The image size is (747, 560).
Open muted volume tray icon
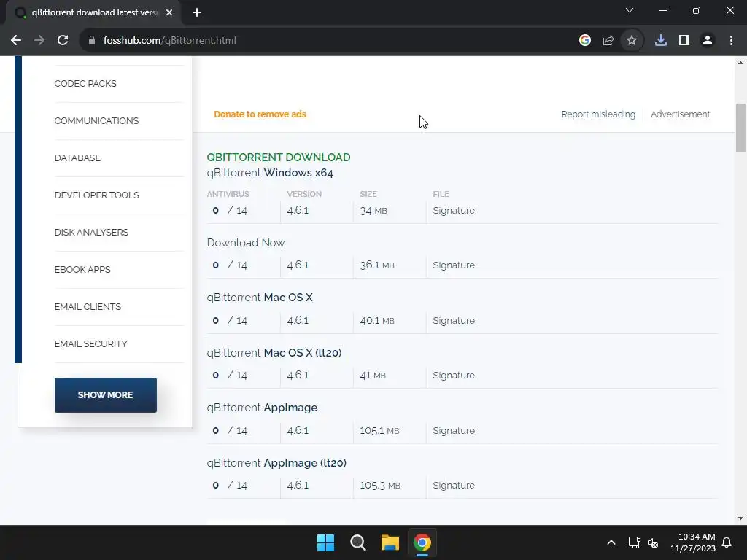click(653, 542)
